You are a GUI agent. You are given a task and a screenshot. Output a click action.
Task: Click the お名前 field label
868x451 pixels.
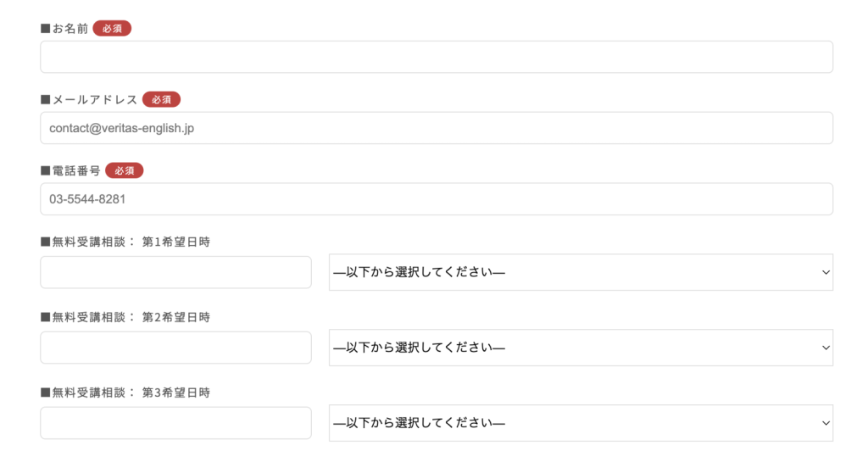click(65, 29)
